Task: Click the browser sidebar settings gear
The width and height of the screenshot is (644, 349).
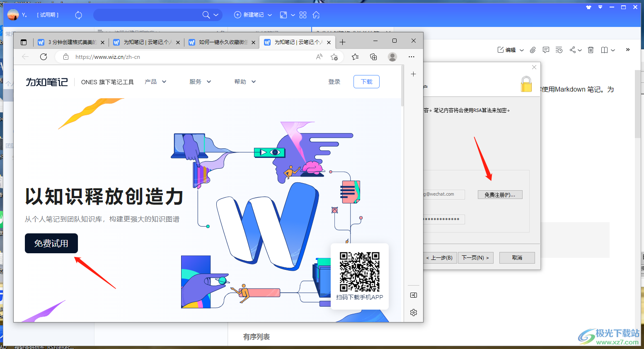Action: (414, 313)
